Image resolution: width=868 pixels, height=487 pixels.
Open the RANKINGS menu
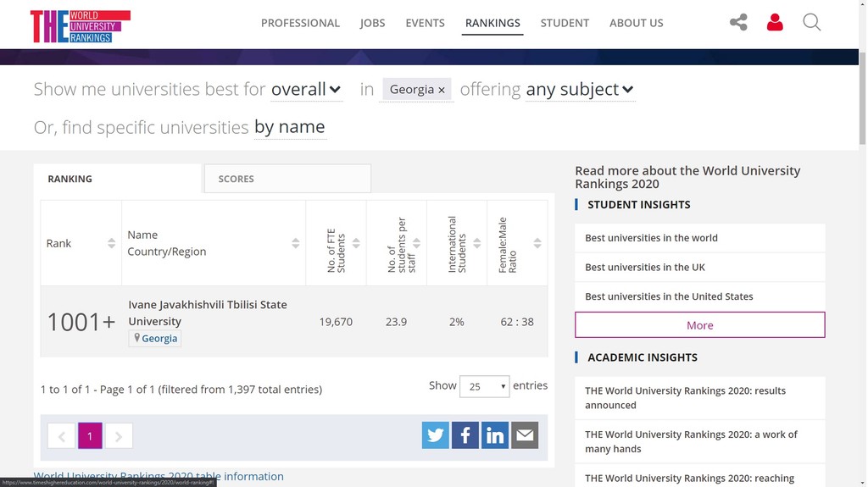(492, 23)
